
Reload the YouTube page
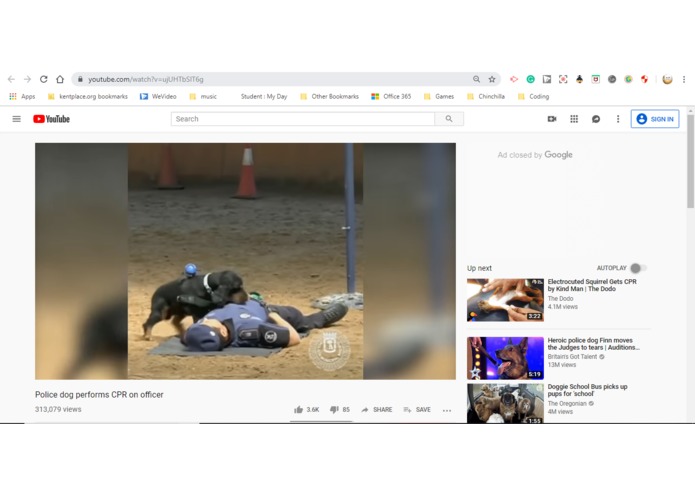click(43, 79)
